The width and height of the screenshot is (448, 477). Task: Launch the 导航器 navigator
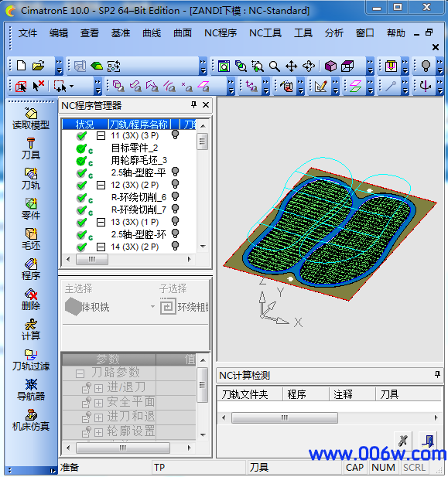31,390
